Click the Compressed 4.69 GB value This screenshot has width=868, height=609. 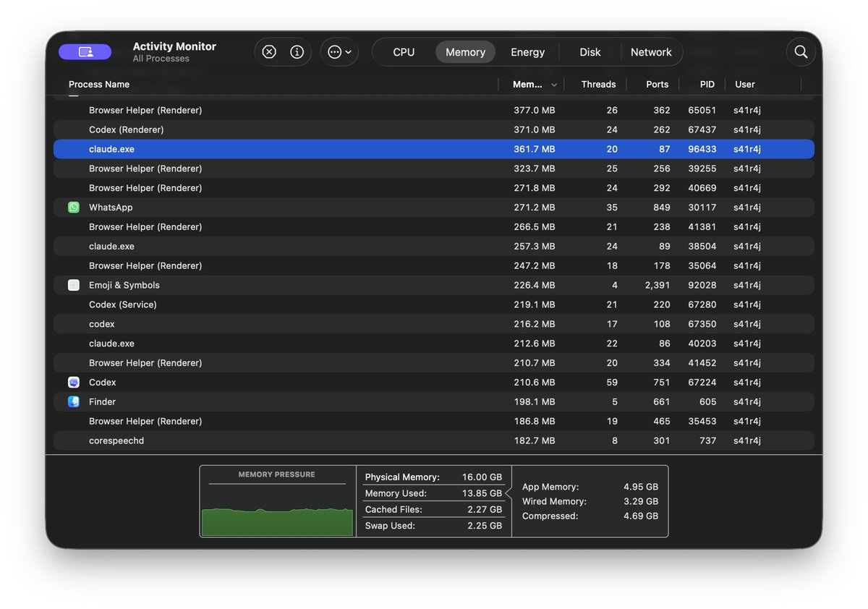pyautogui.click(x=641, y=516)
